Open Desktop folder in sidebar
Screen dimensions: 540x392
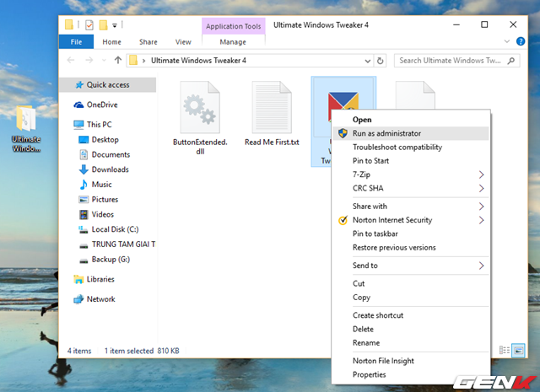click(105, 139)
